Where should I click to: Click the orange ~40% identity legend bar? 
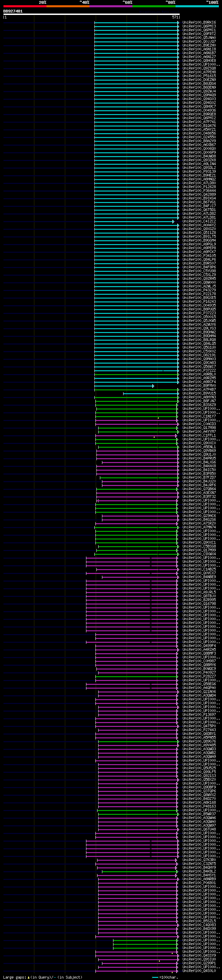[68, 6]
